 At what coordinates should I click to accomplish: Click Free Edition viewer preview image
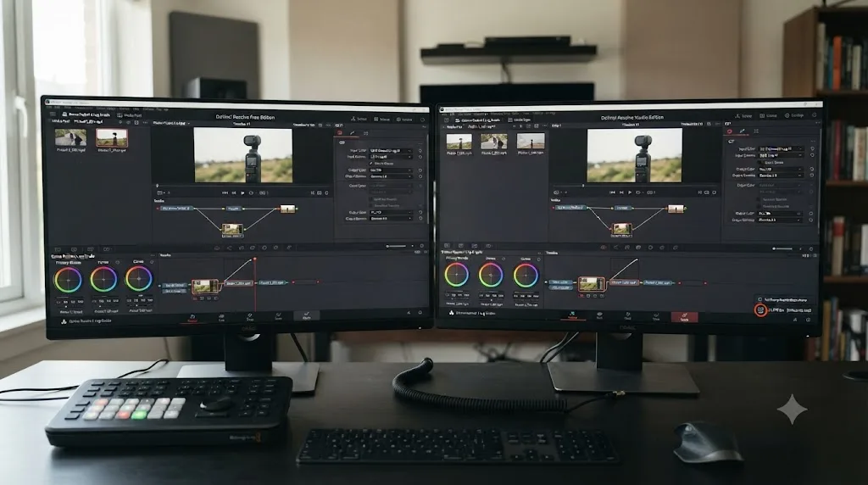point(243,155)
